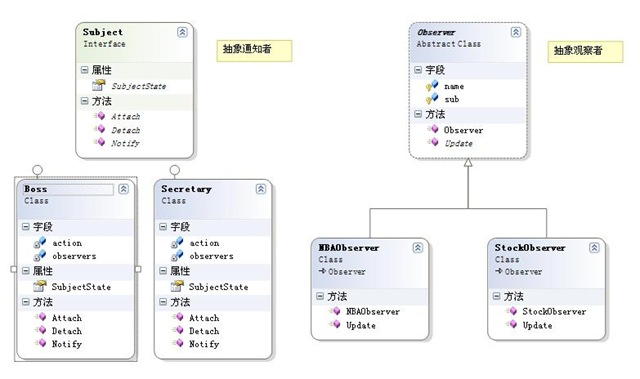This screenshot has height=379, width=640.
Task: Collapse the 属性 section in Subject
Action: tap(84, 70)
